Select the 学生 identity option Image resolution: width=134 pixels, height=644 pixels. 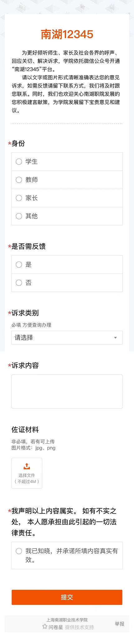[x=67, y=162]
